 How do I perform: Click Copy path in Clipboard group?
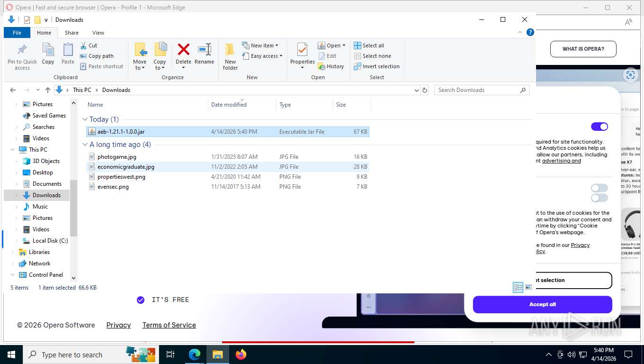(97, 56)
